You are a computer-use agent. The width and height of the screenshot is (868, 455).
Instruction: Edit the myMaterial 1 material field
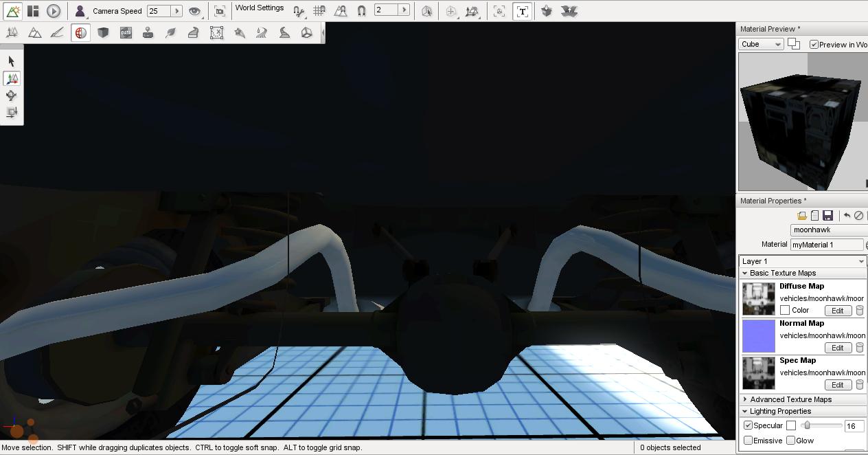[x=827, y=245]
